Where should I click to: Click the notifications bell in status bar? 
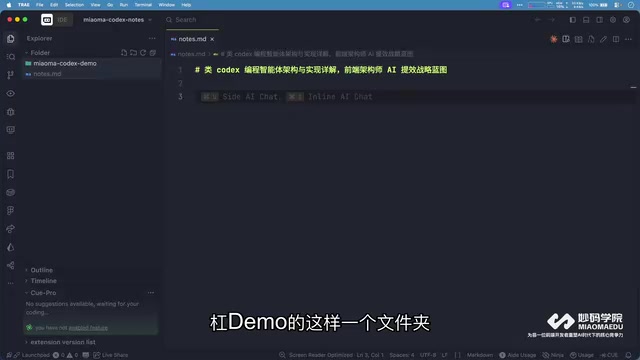[x=629, y=355]
